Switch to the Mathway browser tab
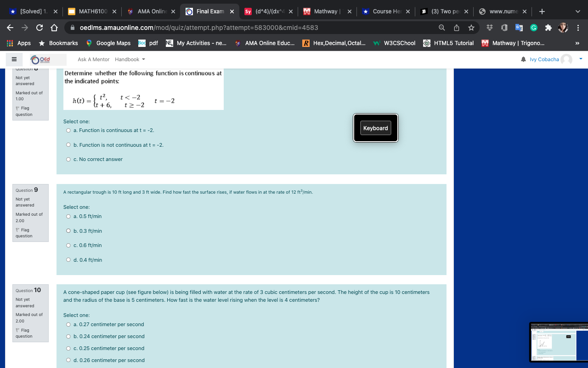Screen dimensions: 588x368 [x=327, y=11]
